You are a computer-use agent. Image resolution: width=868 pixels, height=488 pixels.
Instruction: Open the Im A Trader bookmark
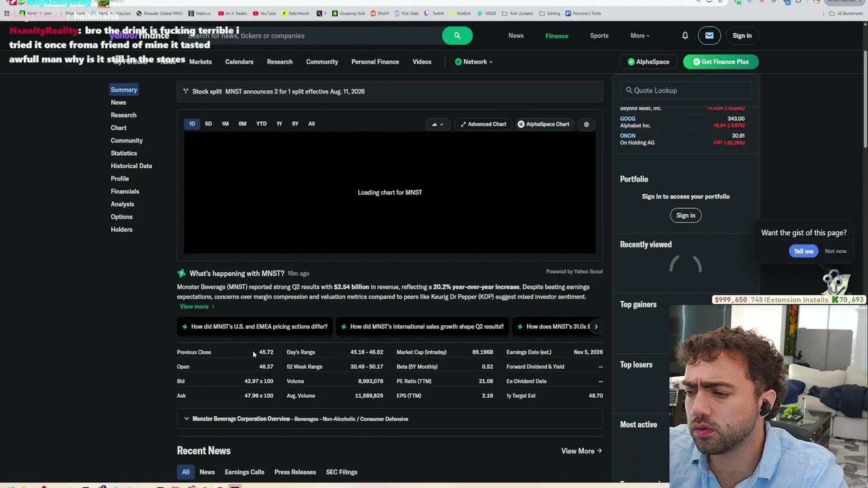coord(233,14)
